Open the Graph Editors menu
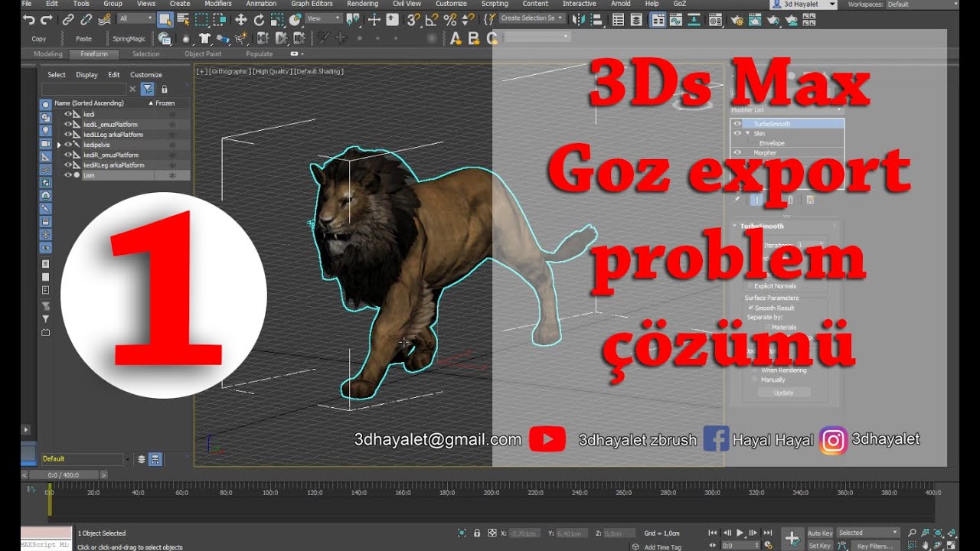The image size is (980, 551). [312, 4]
